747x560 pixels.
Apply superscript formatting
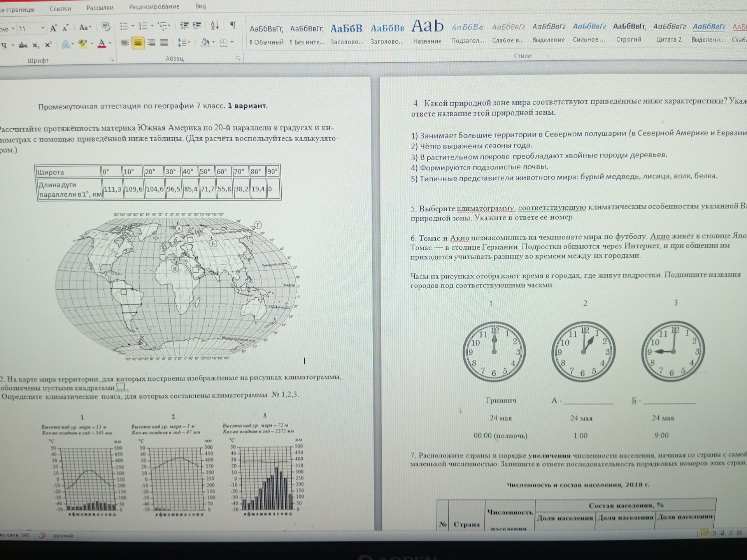(48, 45)
